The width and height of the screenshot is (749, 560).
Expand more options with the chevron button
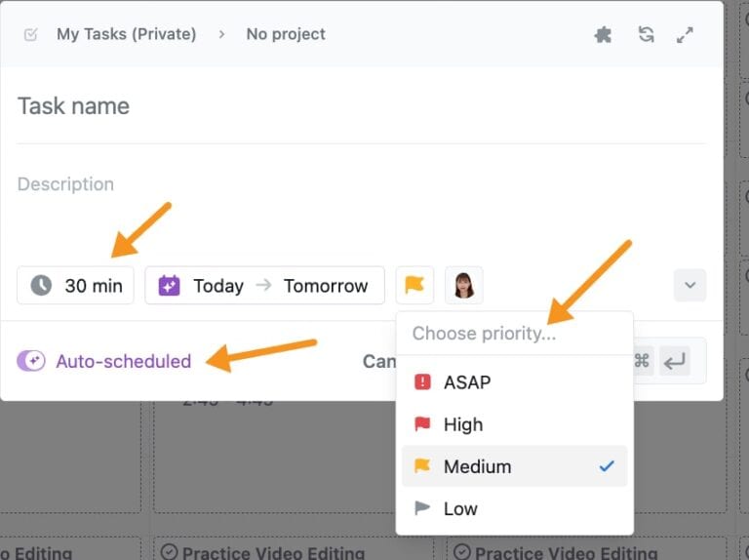[x=690, y=285]
